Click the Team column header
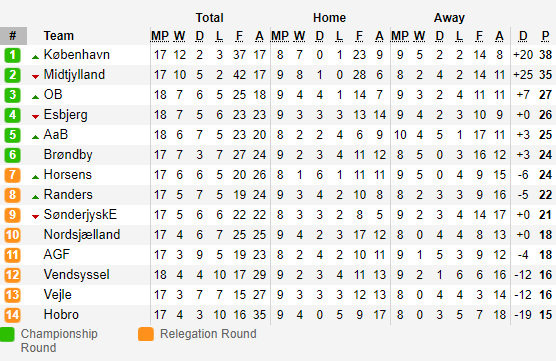The height and width of the screenshot is (361, 556). (59, 36)
